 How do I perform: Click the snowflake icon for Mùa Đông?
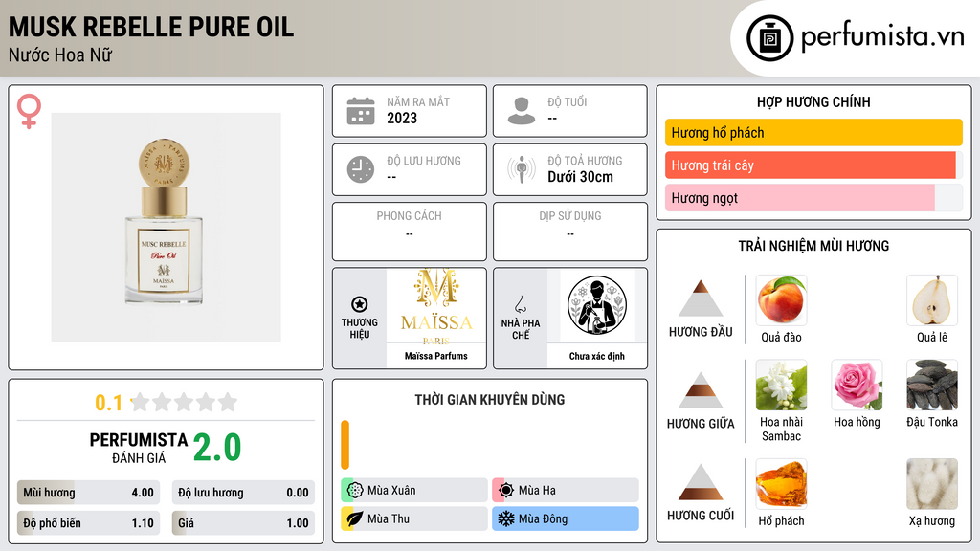tap(506, 518)
